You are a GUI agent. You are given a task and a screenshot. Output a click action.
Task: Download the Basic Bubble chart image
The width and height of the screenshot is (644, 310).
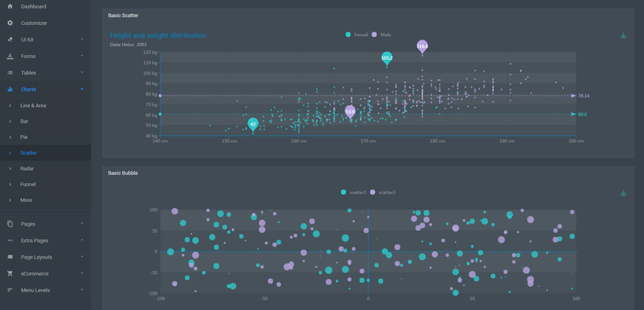(623, 194)
